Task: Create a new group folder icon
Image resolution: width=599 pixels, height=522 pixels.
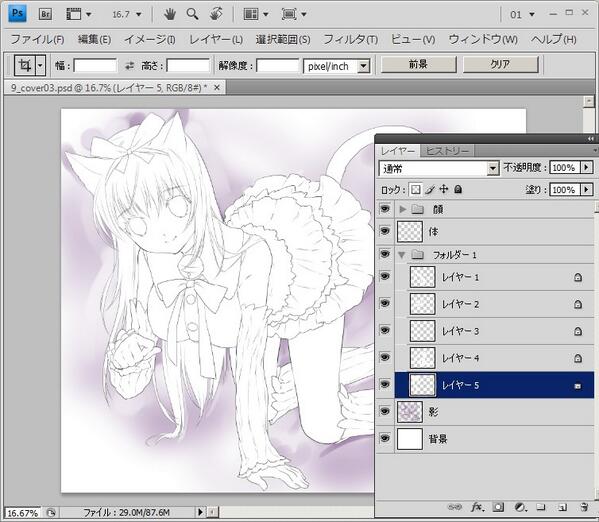Action: pyautogui.click(x=540, y=507)
